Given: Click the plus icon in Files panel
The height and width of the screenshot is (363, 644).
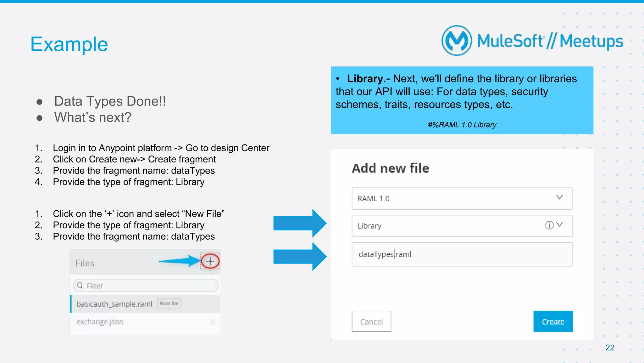Looking at the screenshot, I should point(210,261).
